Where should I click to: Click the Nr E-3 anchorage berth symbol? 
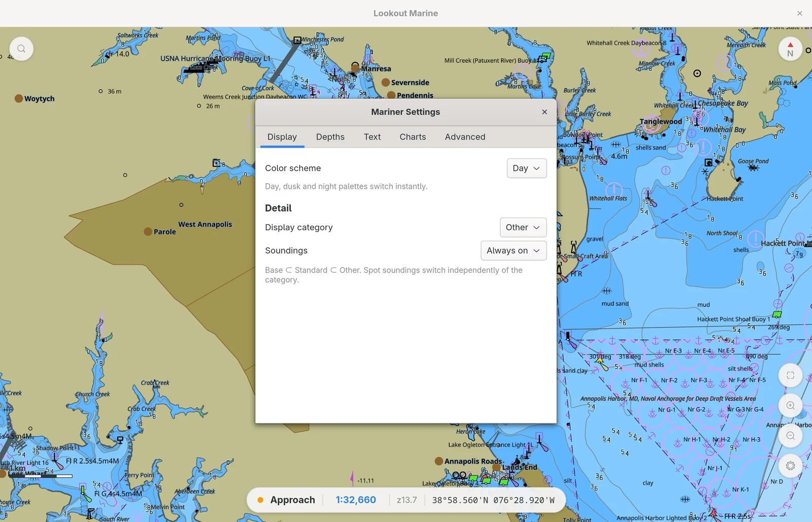pos(659,355)
